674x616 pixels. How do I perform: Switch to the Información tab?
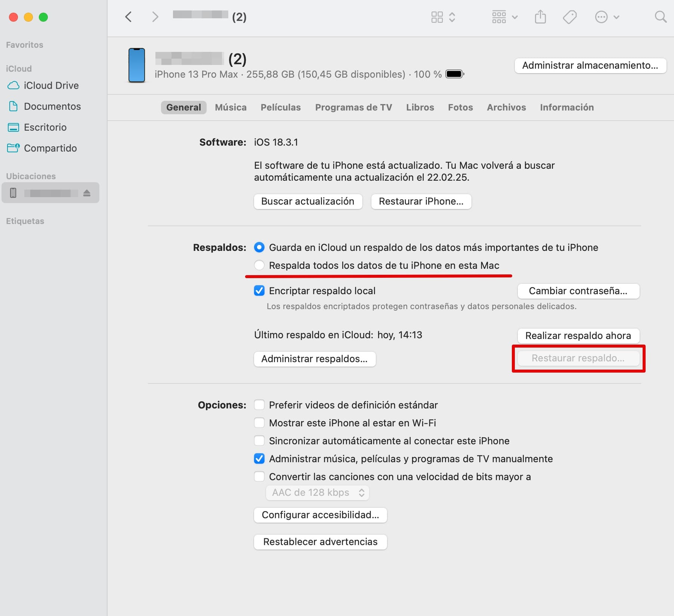567,108
